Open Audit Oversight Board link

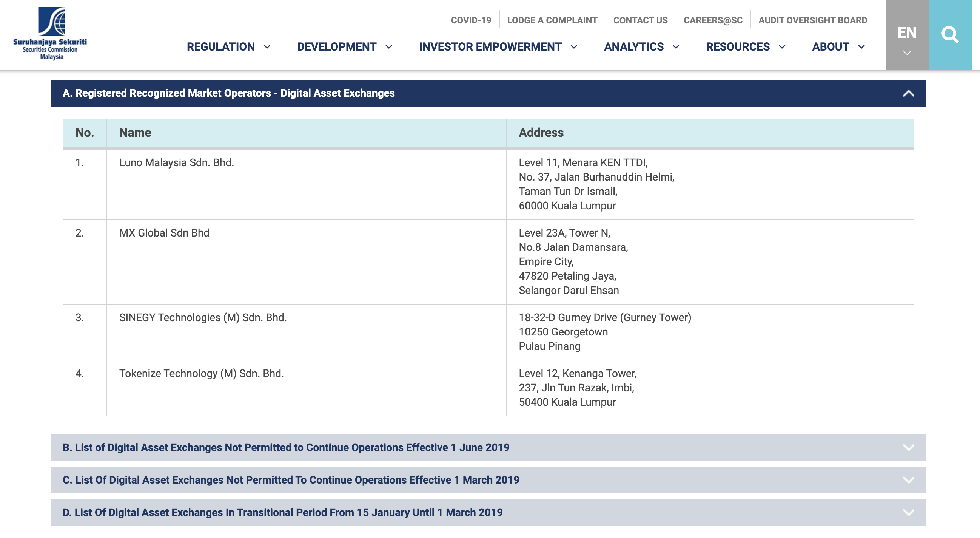(x=813, y=20)
